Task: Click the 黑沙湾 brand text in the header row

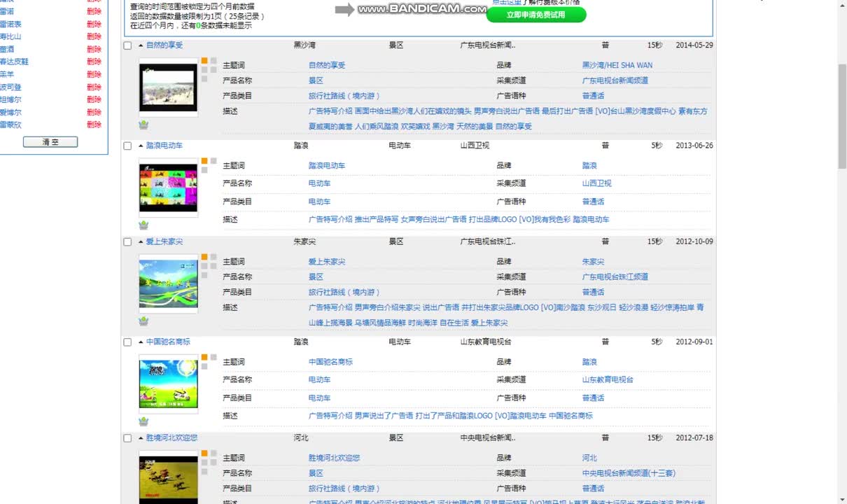Action: click(304, 45)
